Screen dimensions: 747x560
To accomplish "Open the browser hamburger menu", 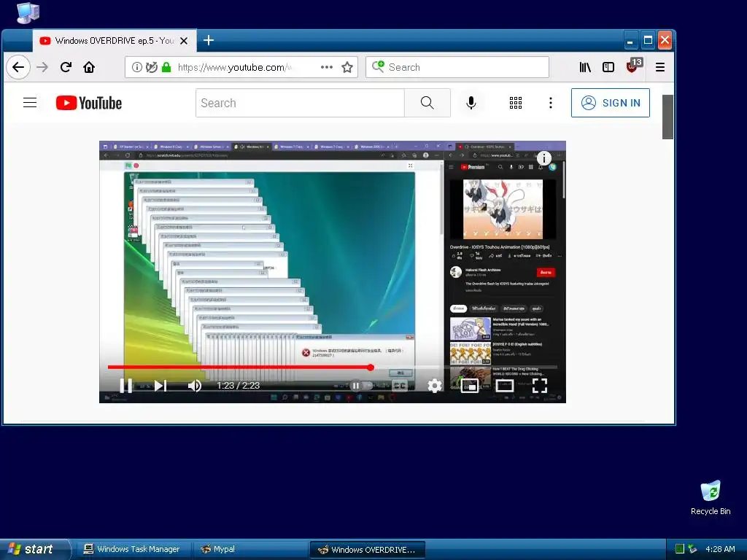I will 660,67.
